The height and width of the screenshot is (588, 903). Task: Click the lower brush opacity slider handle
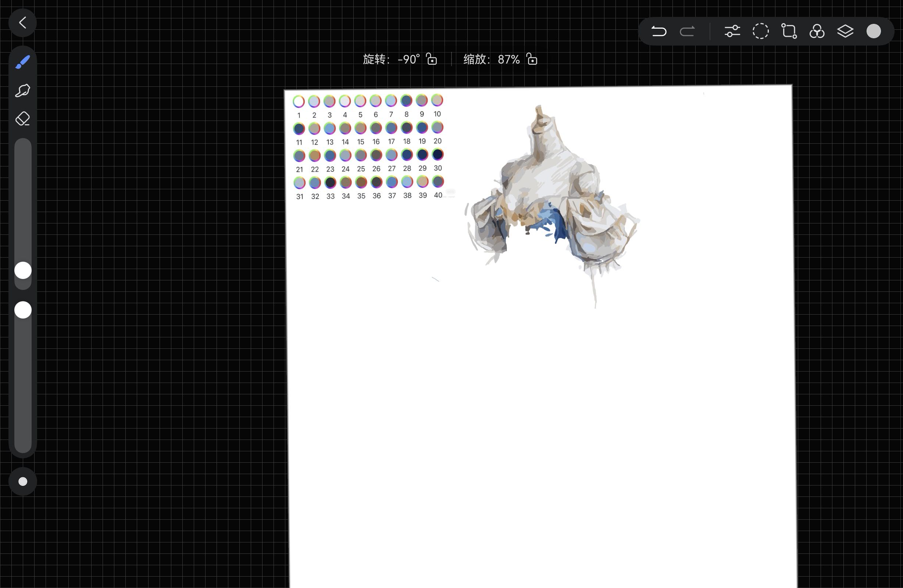23,310
